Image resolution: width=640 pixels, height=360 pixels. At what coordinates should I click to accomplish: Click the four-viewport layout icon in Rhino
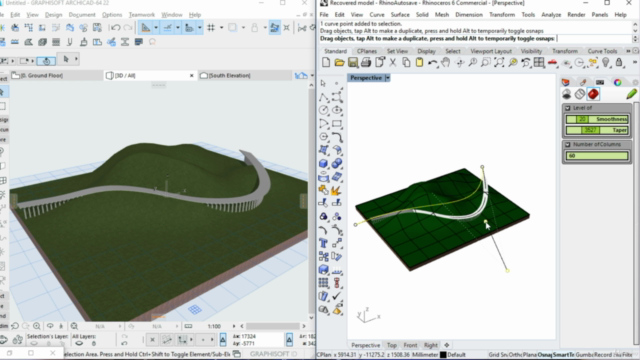(x=539, y=62)
